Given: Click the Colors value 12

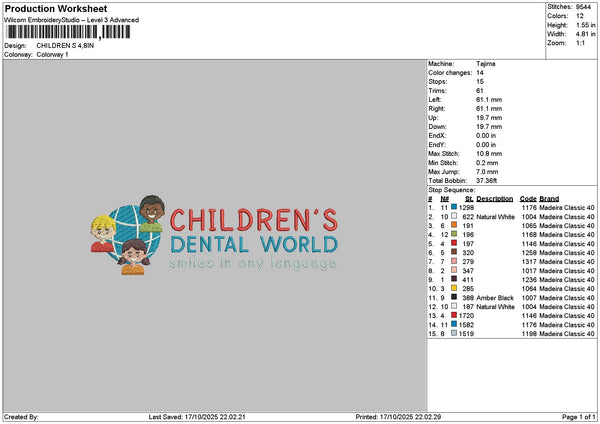Looking at the screenshot, I should tap(580, 16).
